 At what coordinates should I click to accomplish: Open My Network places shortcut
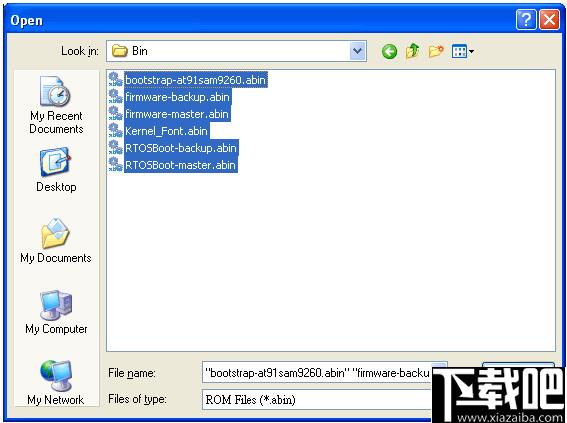pyautogui.click(x=56, y=383)
